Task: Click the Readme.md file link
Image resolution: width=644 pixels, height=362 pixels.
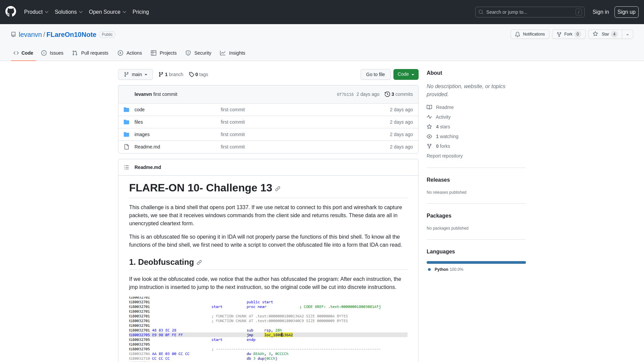Action: coord(147,147)
